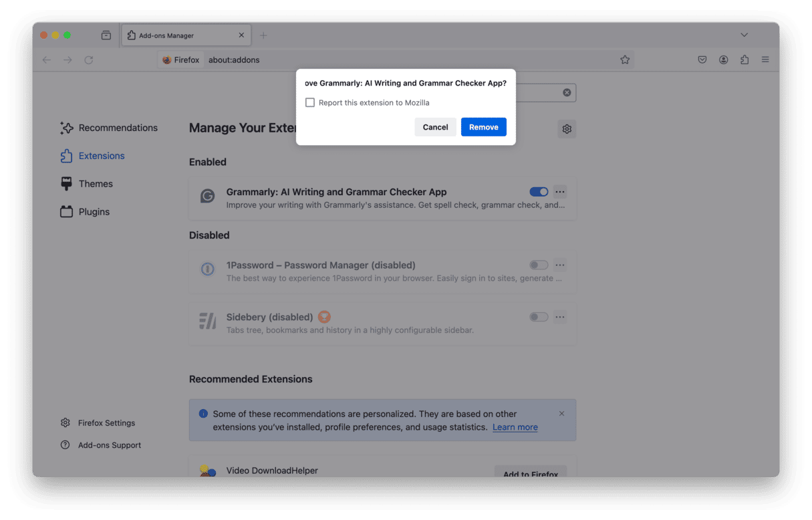Screen dimensions: 812x520
Task: Dismiss the personalized recommendations notice
Action: 561,414
